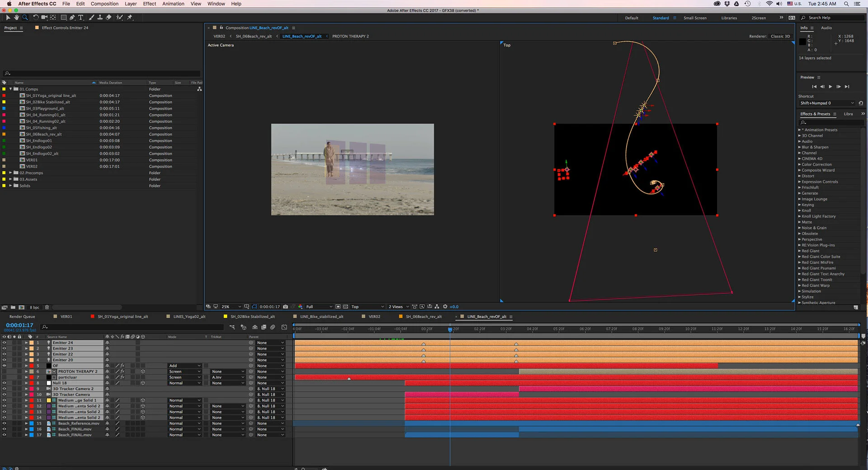Screen dimensions: 868x470
Task: Show the PROTON THERAPY 2 layer
Action: (x=5, y=372)
